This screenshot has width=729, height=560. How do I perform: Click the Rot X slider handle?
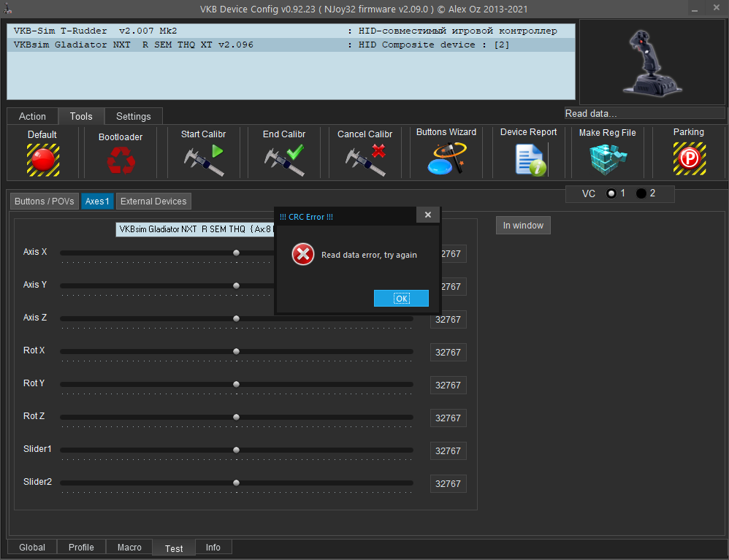coord(236,351)
